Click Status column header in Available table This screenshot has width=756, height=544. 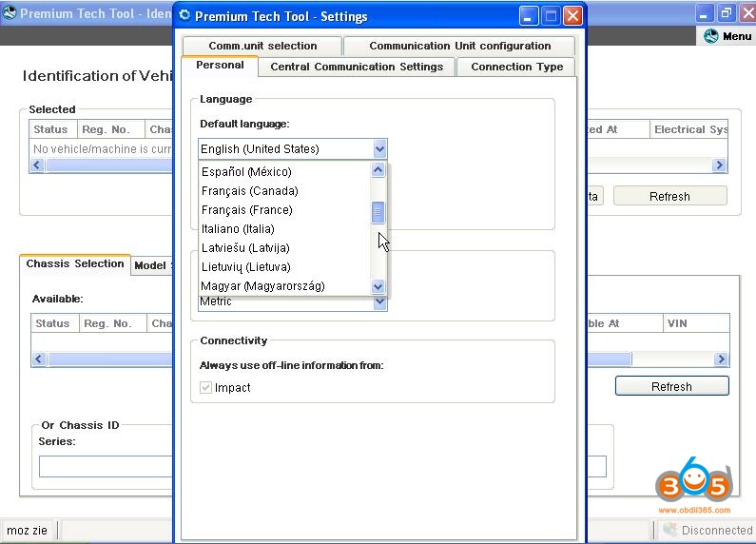(55, 323)
